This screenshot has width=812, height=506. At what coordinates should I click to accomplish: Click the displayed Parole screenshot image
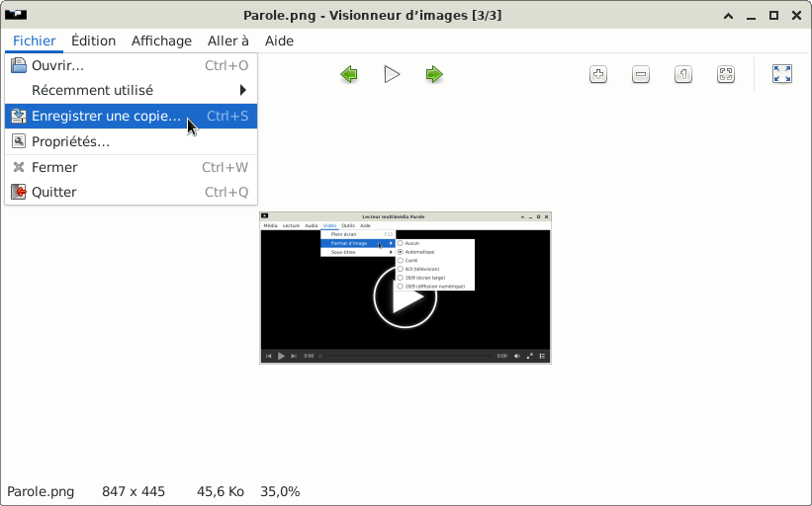pyautogui.click(x=406, y=289)
